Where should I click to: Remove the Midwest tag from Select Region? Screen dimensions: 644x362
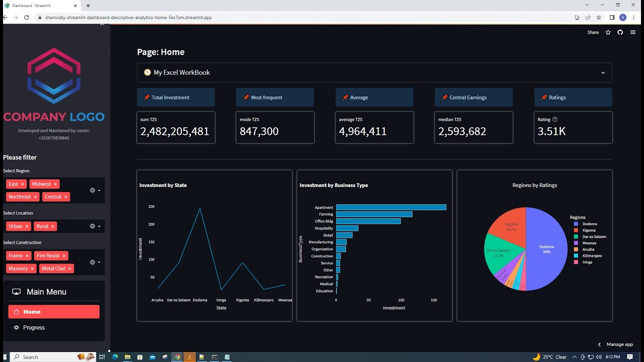click(55, 184)
